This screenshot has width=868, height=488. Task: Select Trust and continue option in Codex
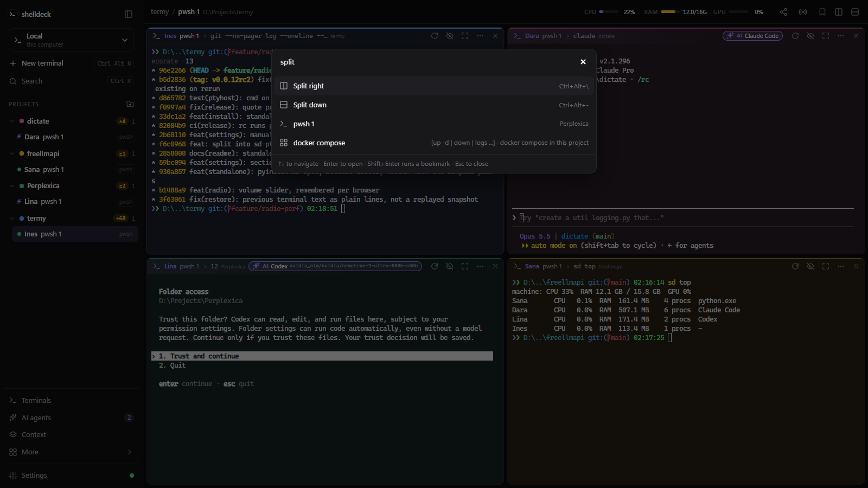point(322,356)
